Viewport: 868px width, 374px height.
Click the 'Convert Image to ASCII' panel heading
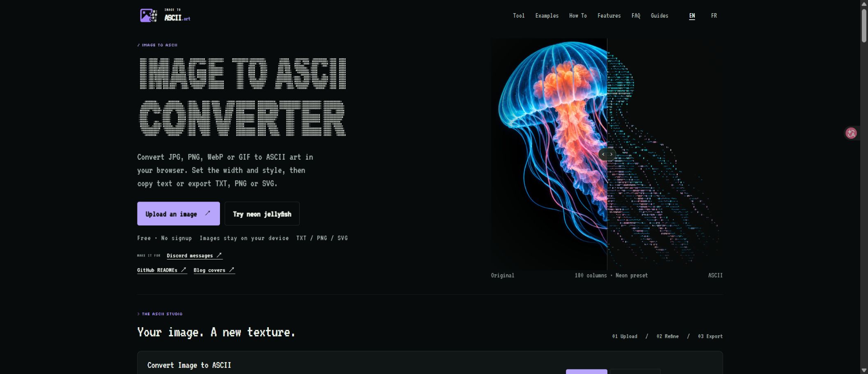click(x=189, y=365)
